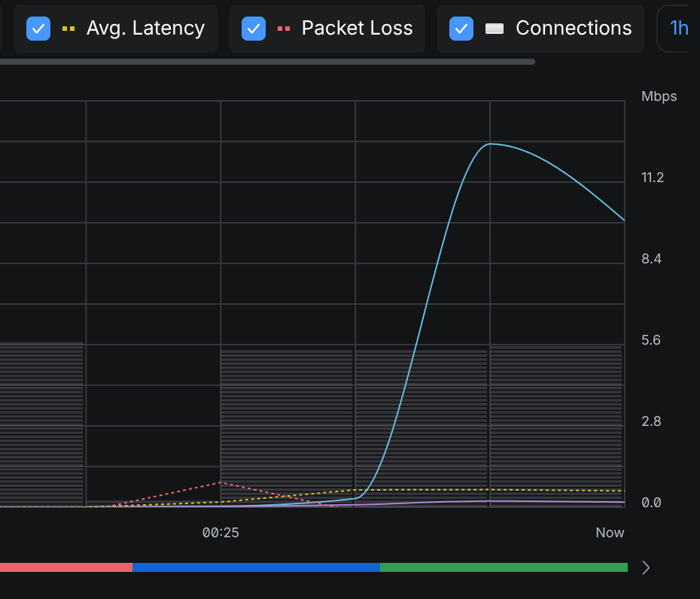Screen dimensions: 700x599
Task: Click the white Connections legend bar icon
Action: (x=495, y=29)
